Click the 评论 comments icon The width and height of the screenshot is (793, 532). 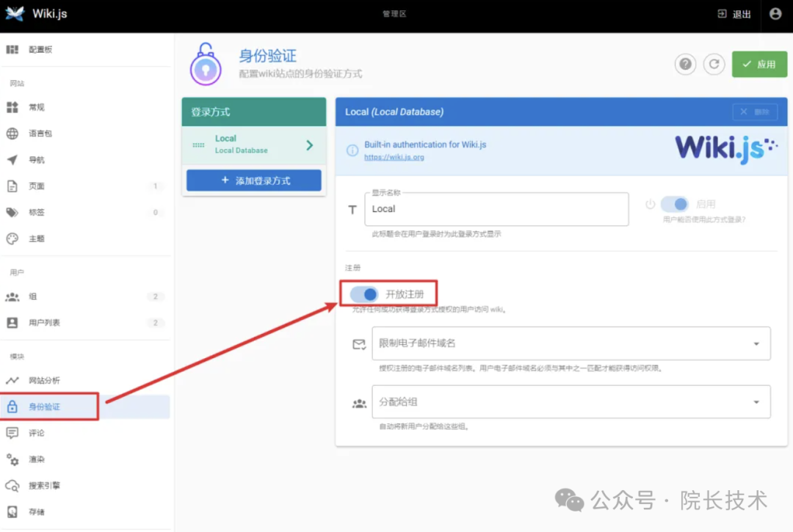[x=12, y=432]
